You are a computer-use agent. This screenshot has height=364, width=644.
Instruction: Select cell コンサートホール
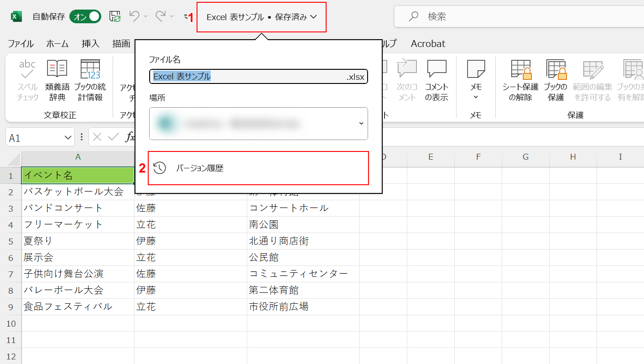coord(303,208)
